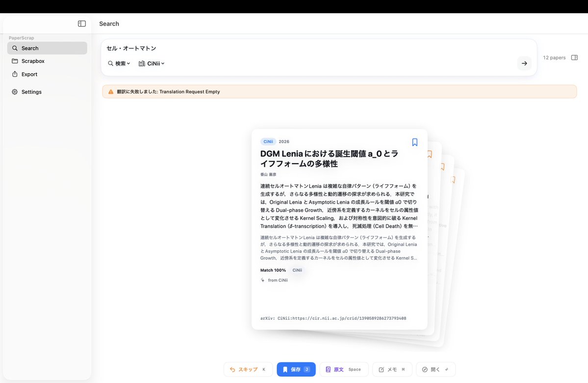
Task: Toggle the orange bookmark on the fourth card
Action: [x=453, y=180]
